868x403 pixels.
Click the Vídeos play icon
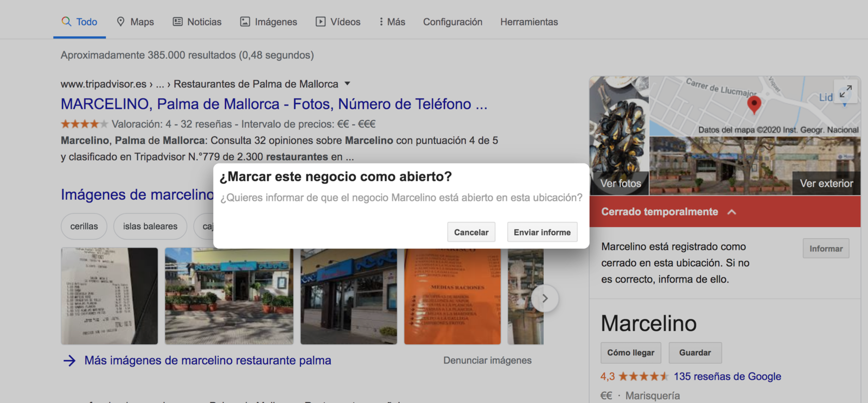click(x=321, y=22)
